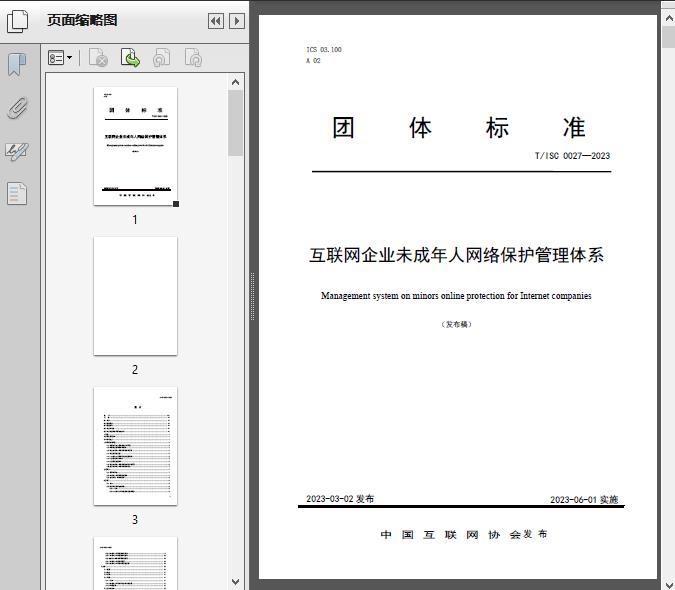Viewport: 675px width, 590px height.
Task: Click thumbnail panel scroll down arrow
Action: (235, 582)
